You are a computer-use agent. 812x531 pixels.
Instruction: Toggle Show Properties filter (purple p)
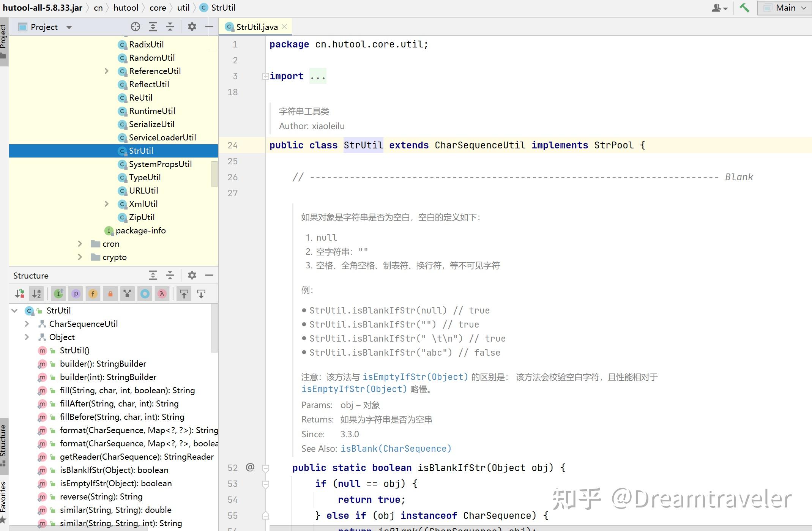pyautogui.click(x=76, y=294)
